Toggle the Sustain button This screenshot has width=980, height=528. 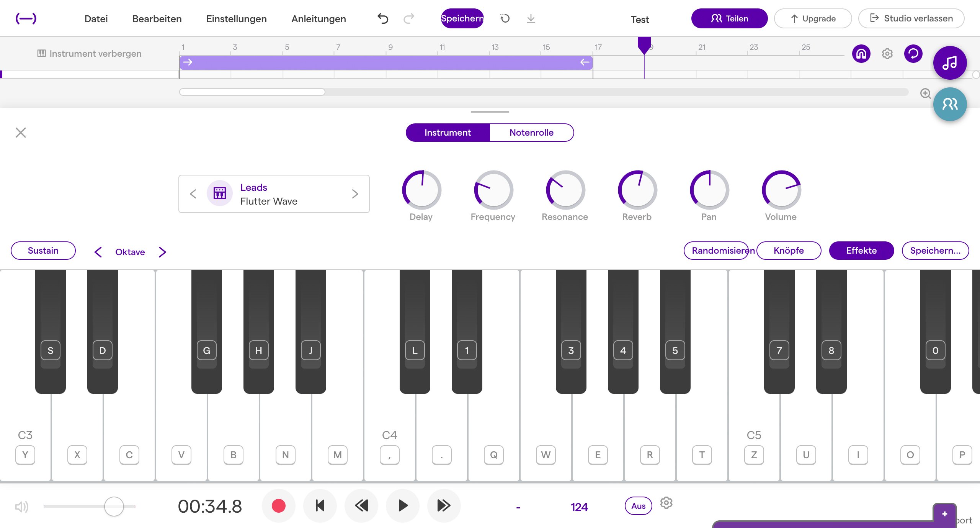click(43, 251)
